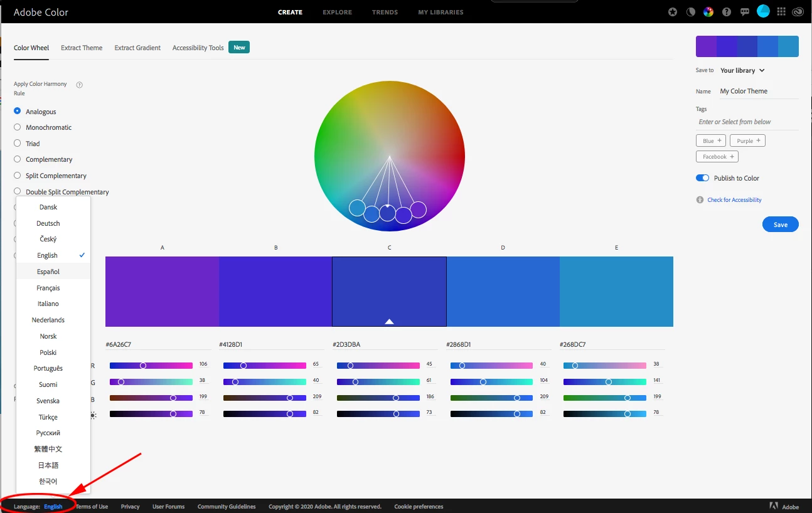Image resolution: width=812 pixels, height=513 pixels.
Task: Expand the Your library save dropdown
Action: coord(742,70)
